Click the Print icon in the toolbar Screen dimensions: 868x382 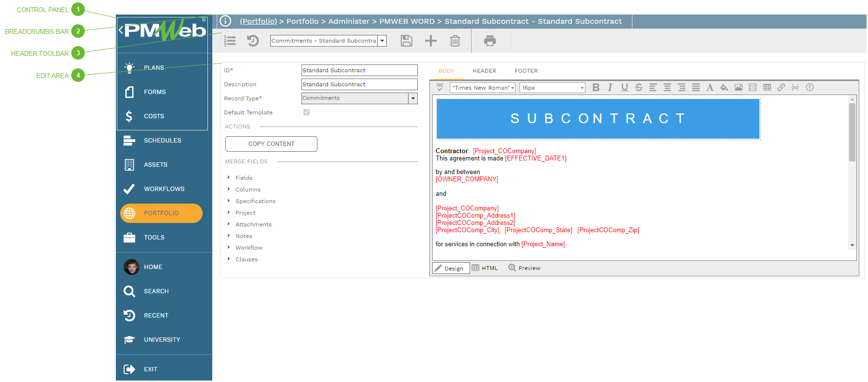tap(489, 41)
